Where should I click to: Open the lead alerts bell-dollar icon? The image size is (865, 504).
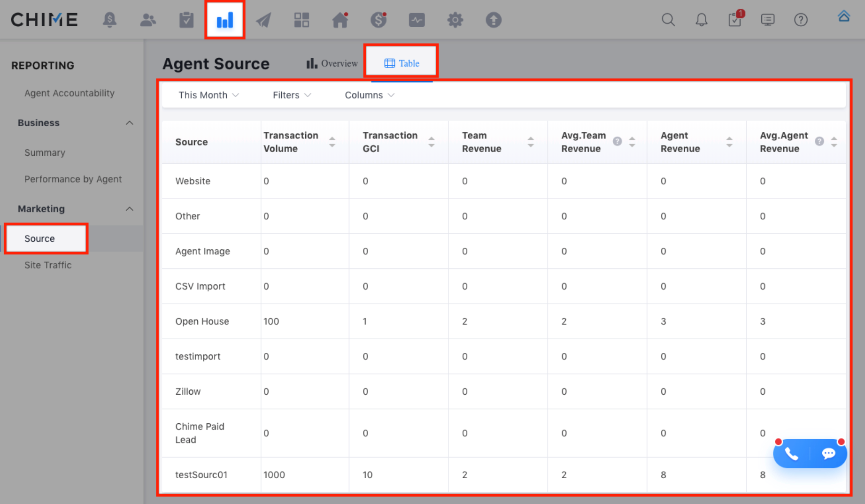(x=109, y=20)
